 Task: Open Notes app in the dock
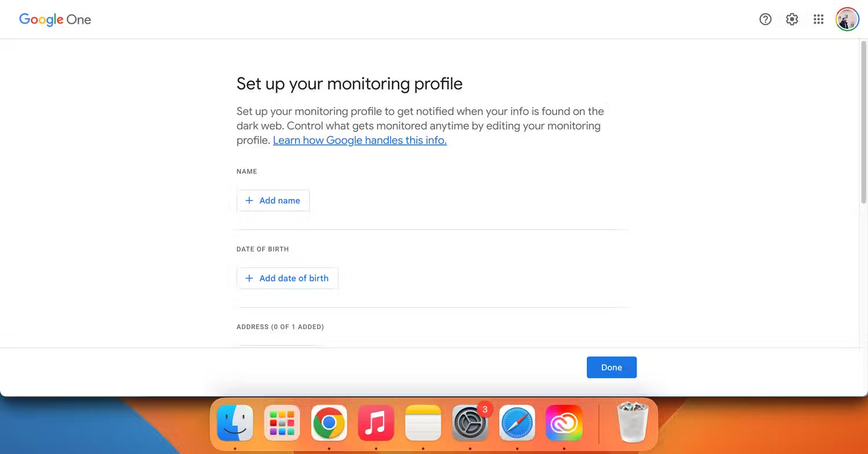point(423,423)
